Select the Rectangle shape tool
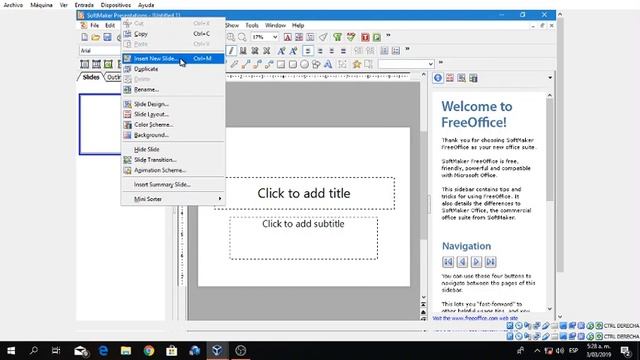This screenshot has width=640, height=360. 281,64
